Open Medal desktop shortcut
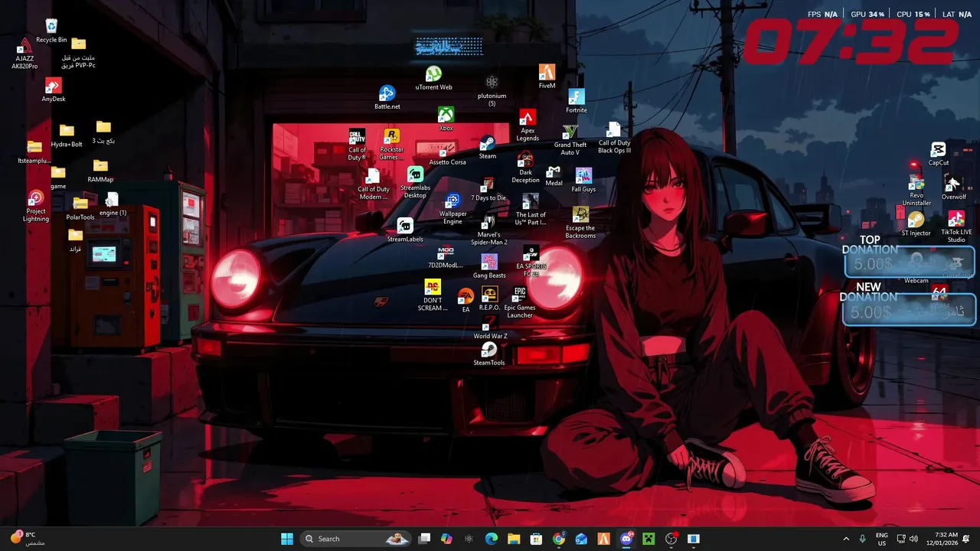Viewport: 980px width, 551px height. pos(554,176)
